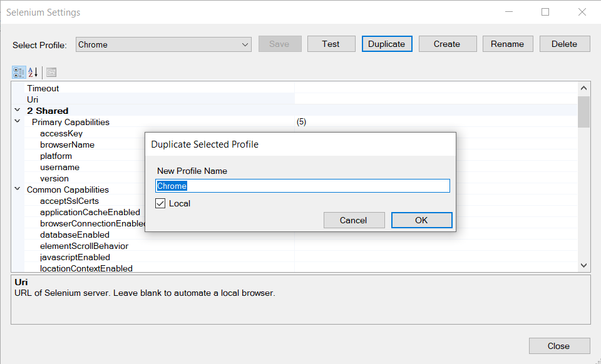Cancel the Duplicate Selected Profile dialog
Viewport: 601px width, 364px height.
pos(354,220)
